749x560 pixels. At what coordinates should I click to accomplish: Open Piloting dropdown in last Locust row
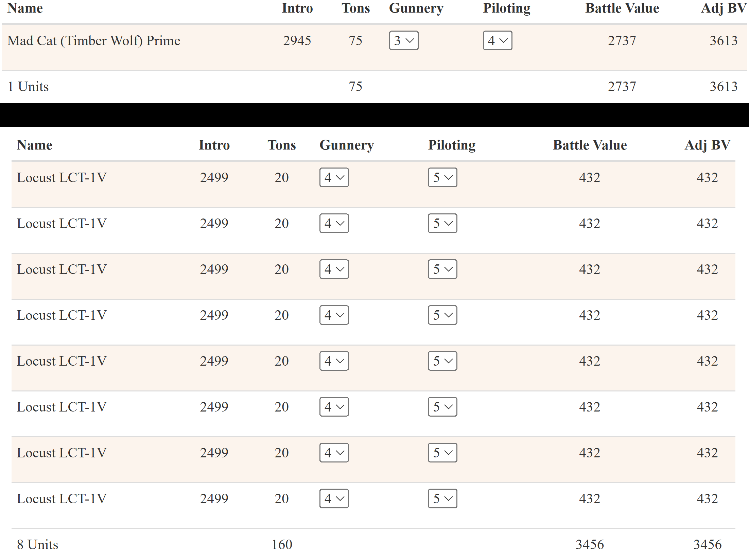point(442,498)
